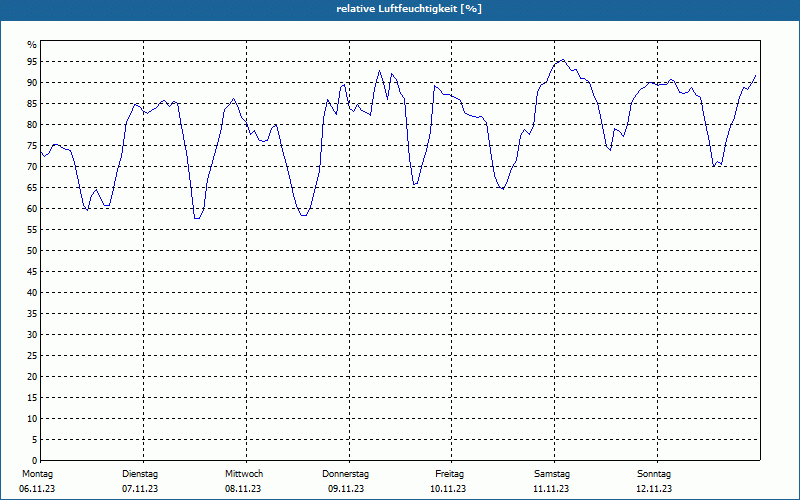
Task: Click the '%' unit label on y-axis
Action: 32,45
